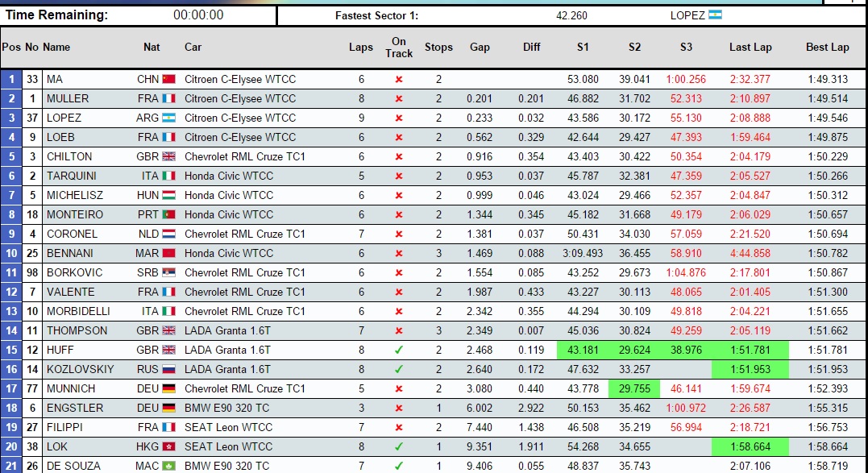
Task: Click the Argentina flag beside Fastest Sector LOPEZ
Action: 715,15
